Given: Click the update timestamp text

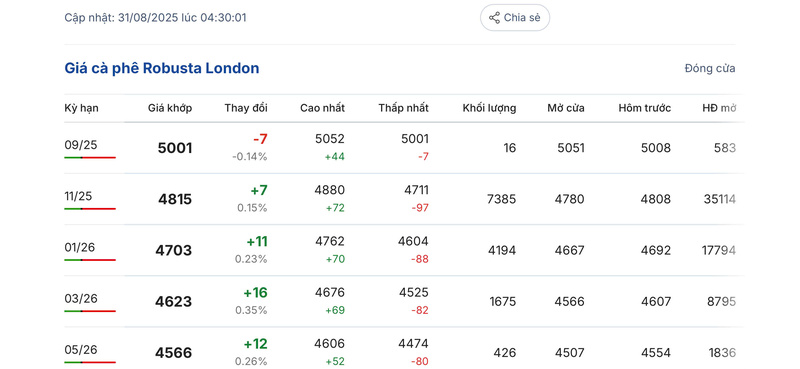Looking at the screenshot, I should 155,18.
